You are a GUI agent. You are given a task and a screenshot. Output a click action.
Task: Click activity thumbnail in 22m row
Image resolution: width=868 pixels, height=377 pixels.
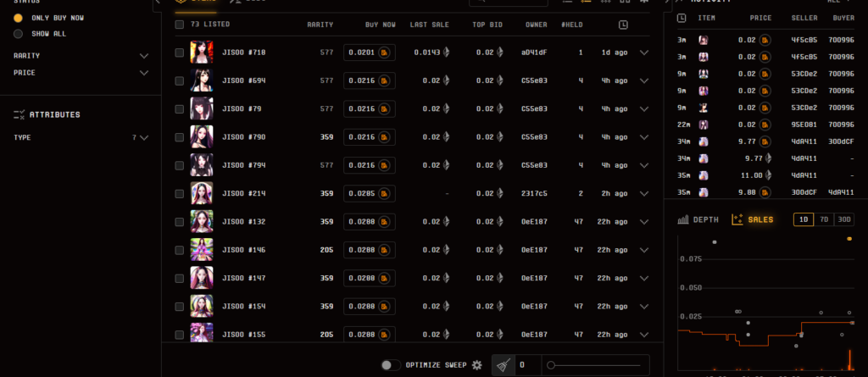coord(703,125)
